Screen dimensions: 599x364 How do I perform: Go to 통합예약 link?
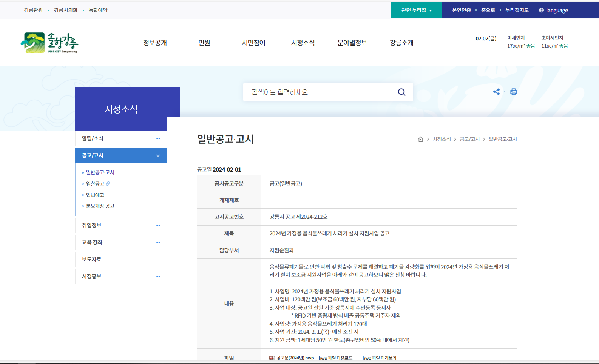(98, 10)
